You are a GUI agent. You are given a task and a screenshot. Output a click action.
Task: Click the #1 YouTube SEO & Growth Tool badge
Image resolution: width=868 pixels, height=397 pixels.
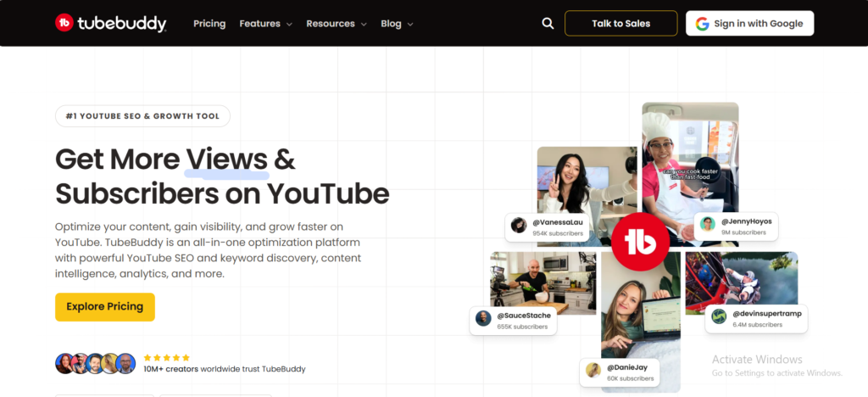[142, 116]
